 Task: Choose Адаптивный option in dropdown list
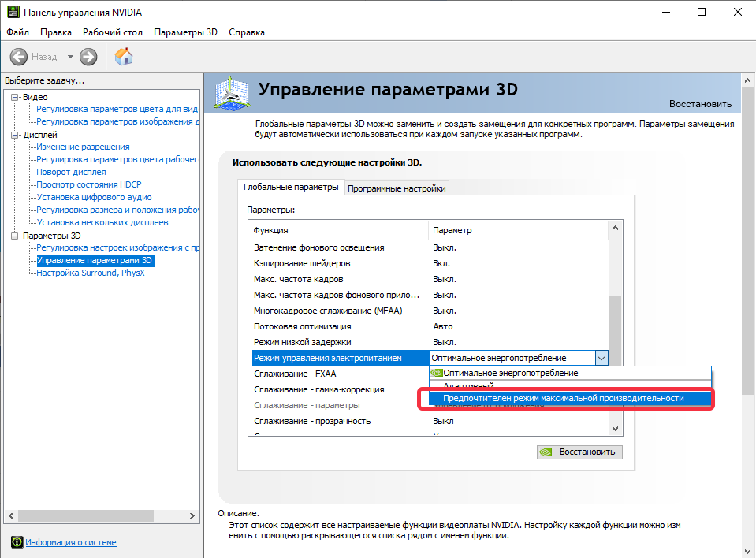point(571,386)
